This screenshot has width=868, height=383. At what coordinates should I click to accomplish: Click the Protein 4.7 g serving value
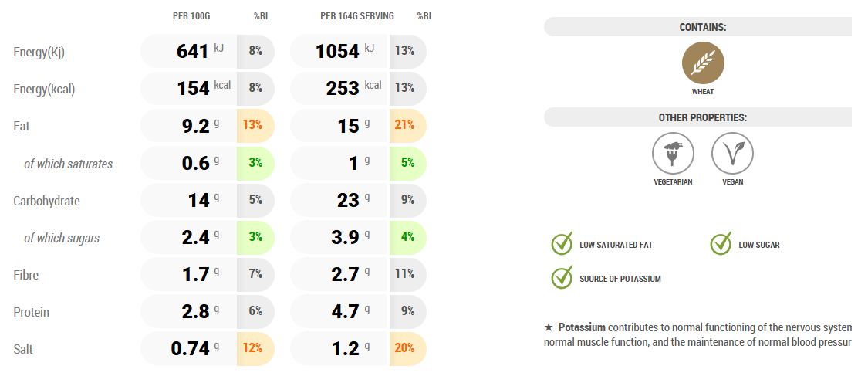pyautogui.click(x=343, y=312)
